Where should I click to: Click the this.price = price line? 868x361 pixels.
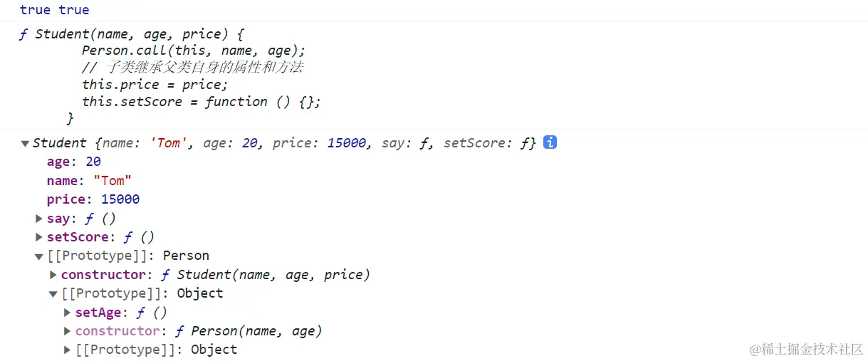(155, 85)
